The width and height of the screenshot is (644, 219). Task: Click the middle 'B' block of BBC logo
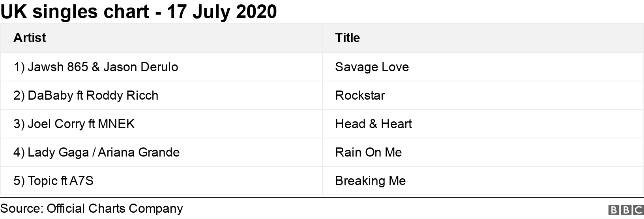click(626, 210)
